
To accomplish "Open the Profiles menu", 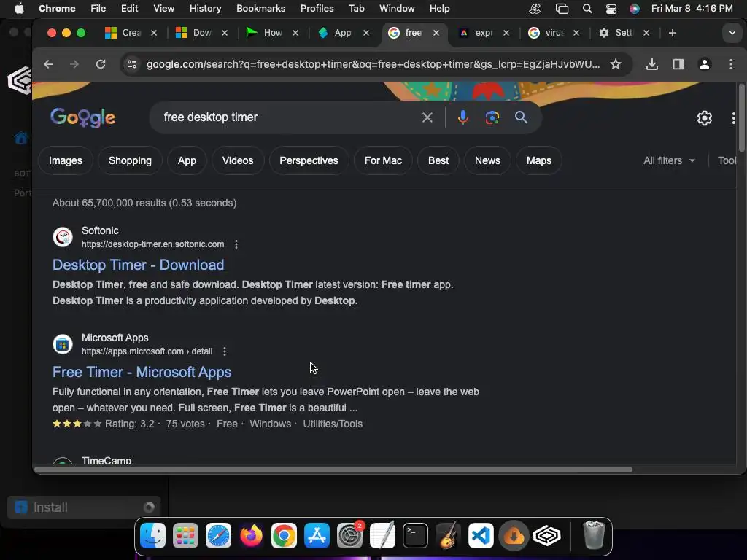I will point(317,9).
